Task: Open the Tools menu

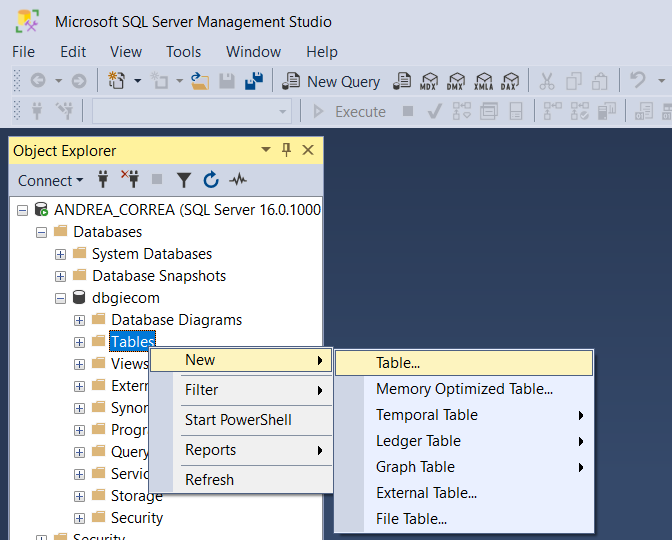Action: (x=183, y=52)
